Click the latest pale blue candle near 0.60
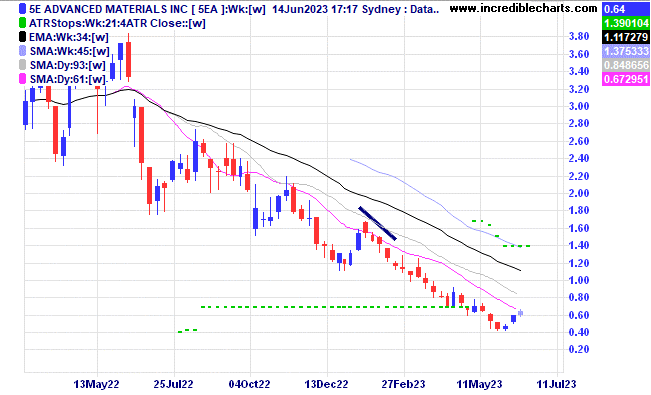 (x=520, y=314)
